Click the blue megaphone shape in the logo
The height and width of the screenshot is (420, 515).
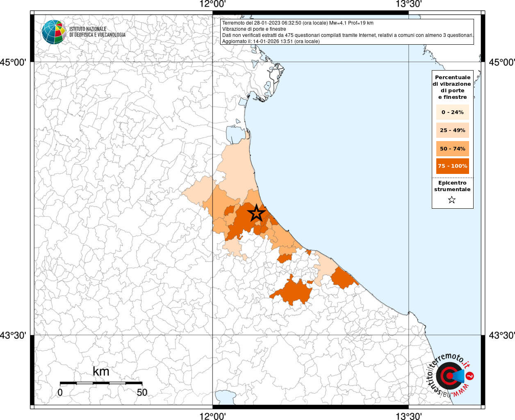(459, 376)
